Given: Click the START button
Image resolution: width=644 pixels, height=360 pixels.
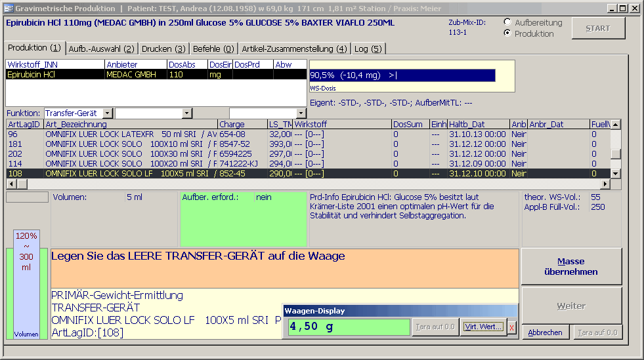Looking at the screenshot, I should 598,28.
